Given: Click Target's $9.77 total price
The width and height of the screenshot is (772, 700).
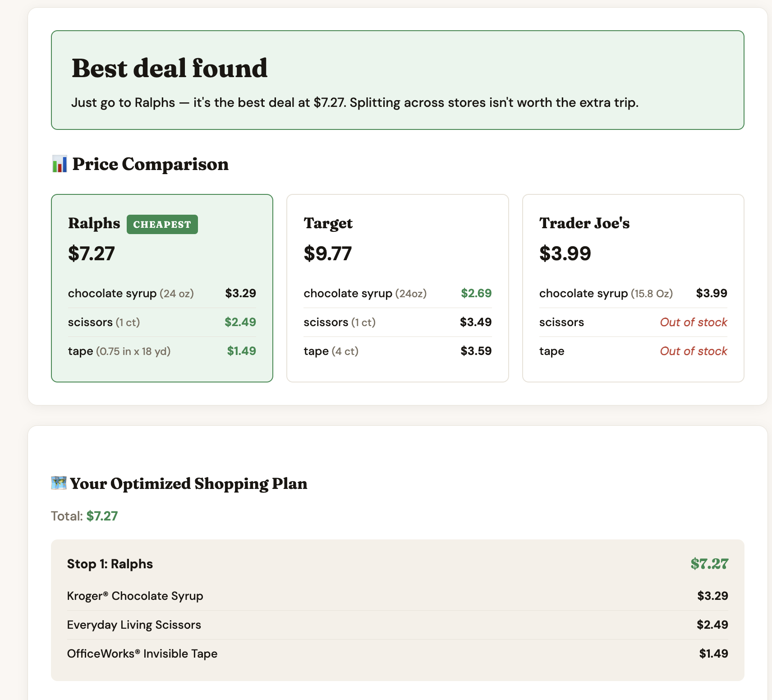Looking at the screenshot, I should click(x=327, y=253).
